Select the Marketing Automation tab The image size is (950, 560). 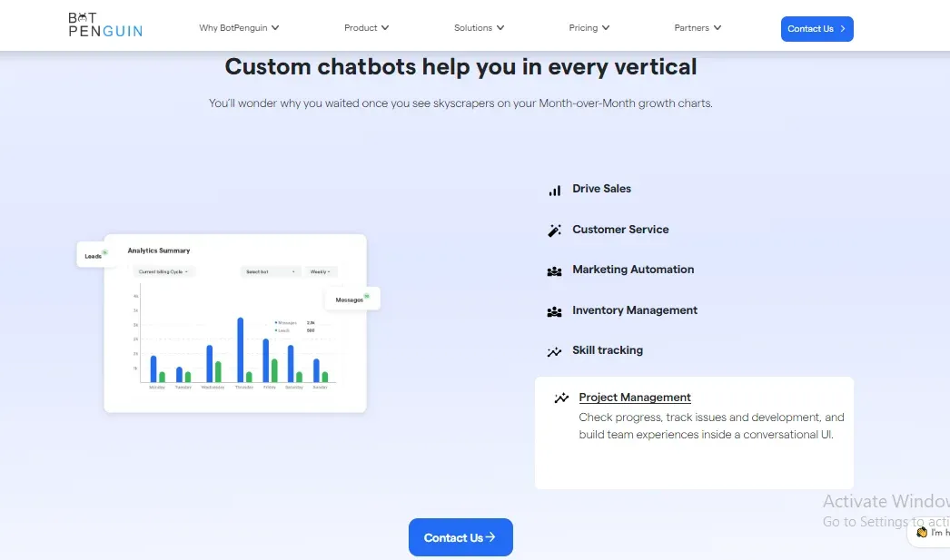tap(633, 270)
